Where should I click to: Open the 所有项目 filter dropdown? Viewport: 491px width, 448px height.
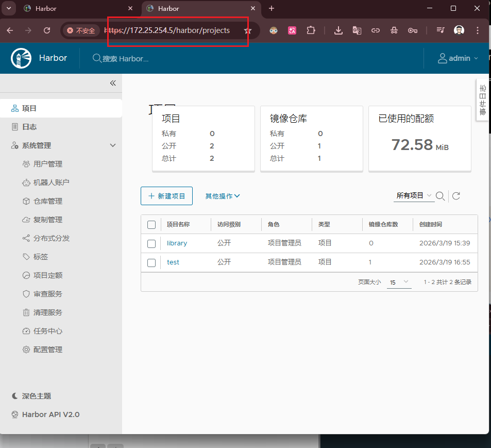414,195
